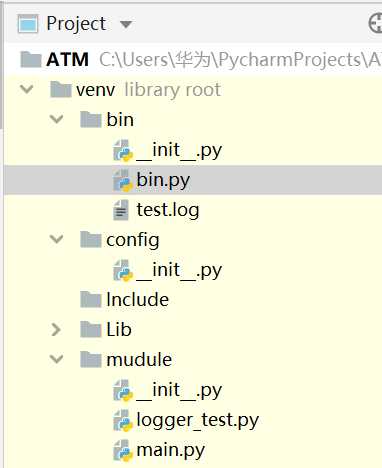Select the mudule folder name
Viewport: 382px width, 468px height.
click(x=139, y=359)
